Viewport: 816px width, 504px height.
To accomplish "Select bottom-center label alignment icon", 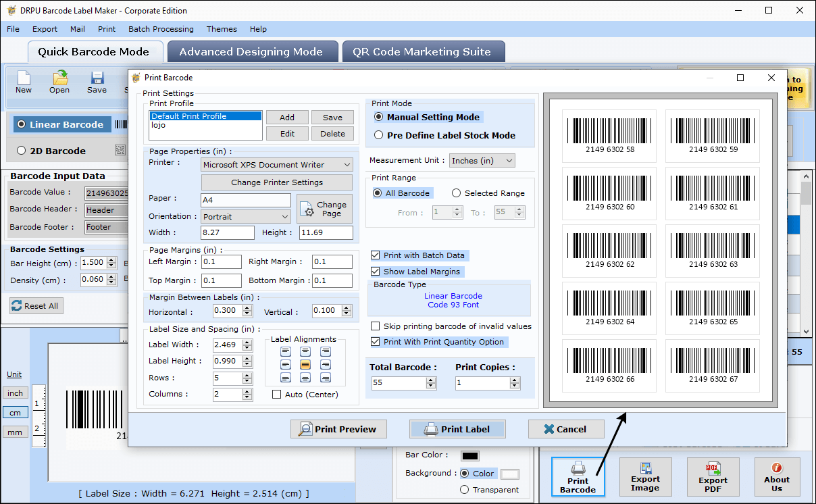I will click(305, 378).
